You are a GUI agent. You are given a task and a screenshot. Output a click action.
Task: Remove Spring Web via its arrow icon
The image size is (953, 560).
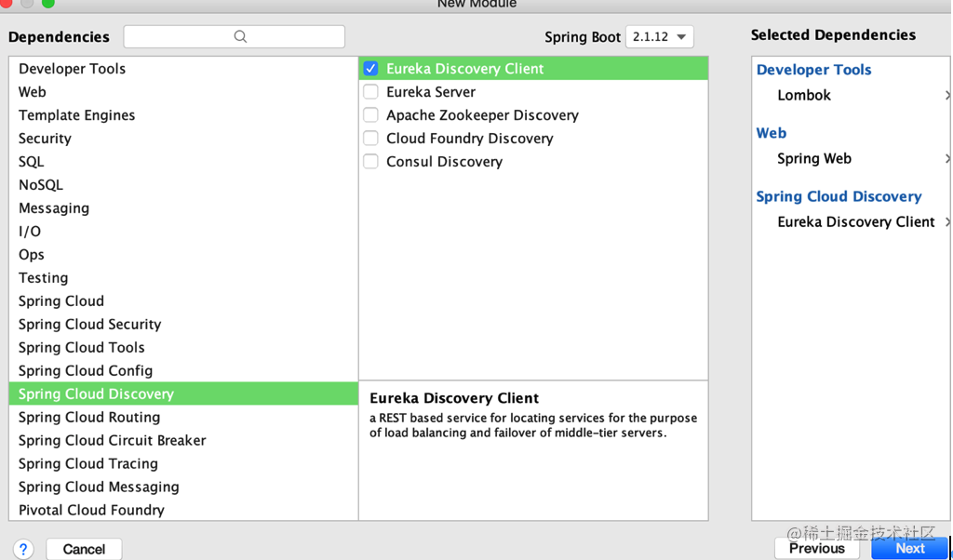click(x=947, y=158)
